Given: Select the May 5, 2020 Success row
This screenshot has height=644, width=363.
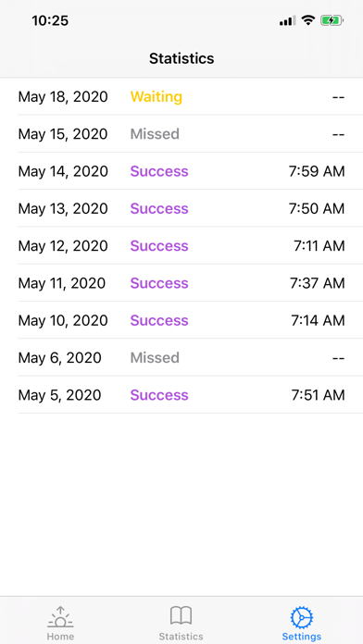Looking at the screenshot, I should [x=181, y=395].
